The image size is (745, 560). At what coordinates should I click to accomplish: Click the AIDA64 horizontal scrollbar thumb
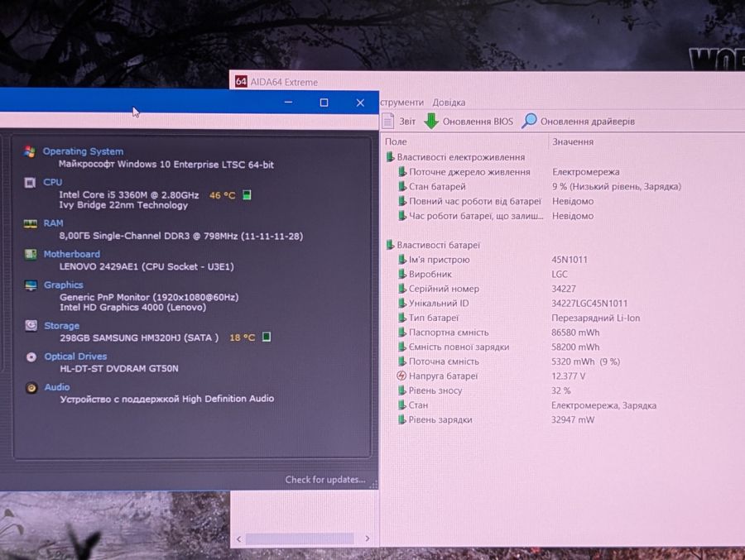300,538
